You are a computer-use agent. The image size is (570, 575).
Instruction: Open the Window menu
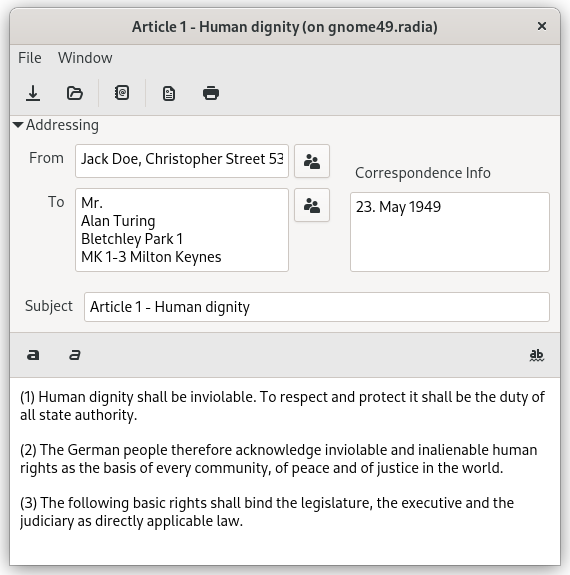[85, 58]
